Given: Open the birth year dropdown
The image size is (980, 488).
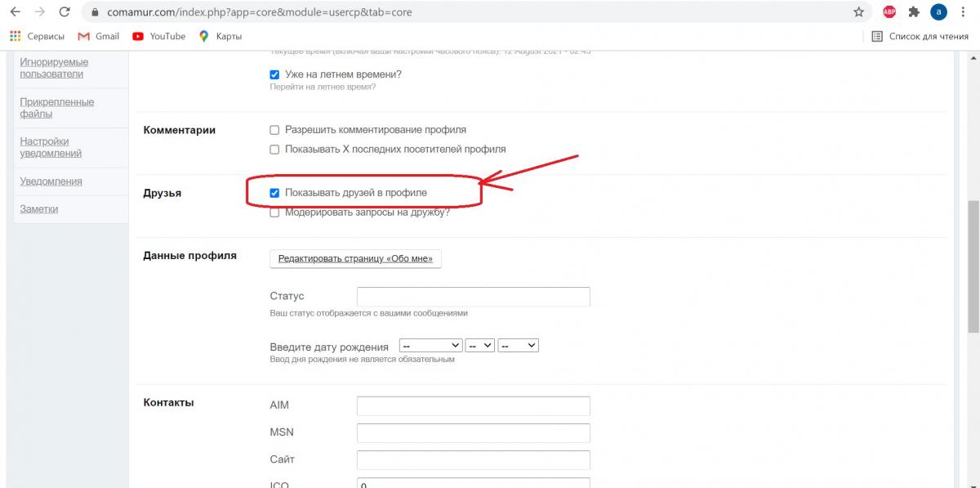Looking at the screenshot, I should tap(518, 346).
